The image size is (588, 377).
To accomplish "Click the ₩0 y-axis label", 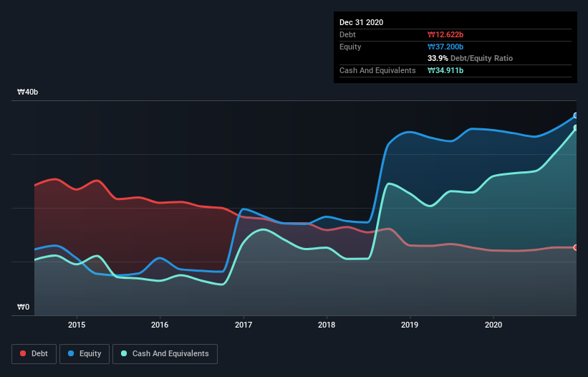I will [23, 307].
